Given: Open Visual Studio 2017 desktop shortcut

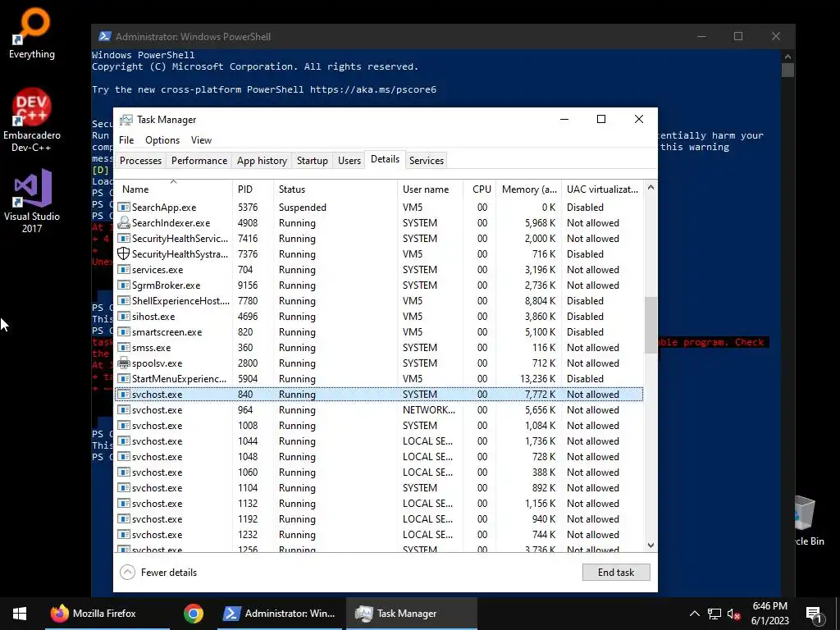Looking at the screenshot, I should point(32,200).
